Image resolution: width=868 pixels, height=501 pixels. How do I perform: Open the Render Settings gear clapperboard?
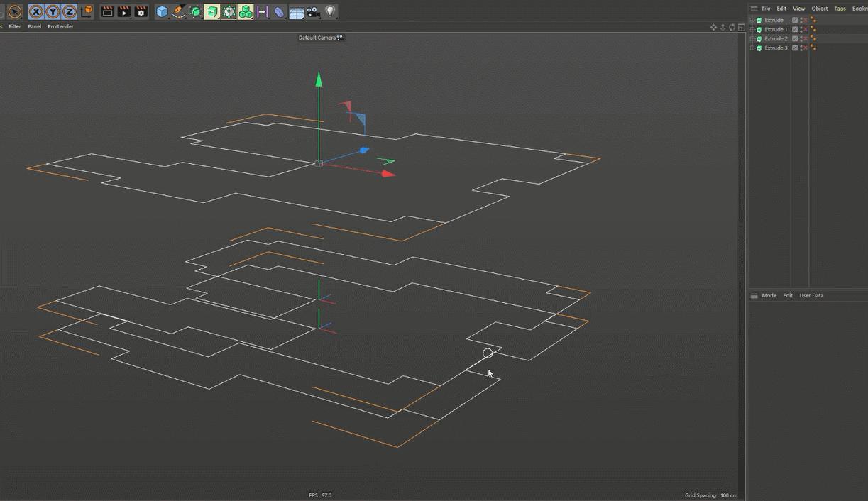141,11
